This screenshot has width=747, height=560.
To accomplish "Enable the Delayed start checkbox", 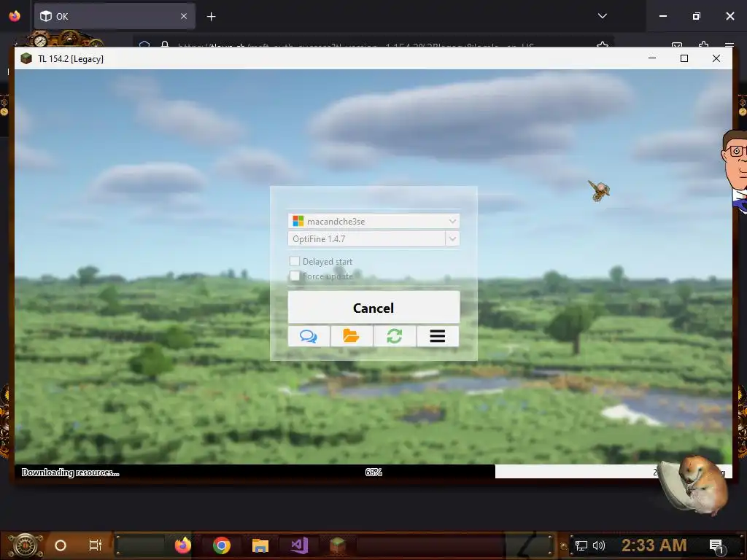I will (295, 261).
